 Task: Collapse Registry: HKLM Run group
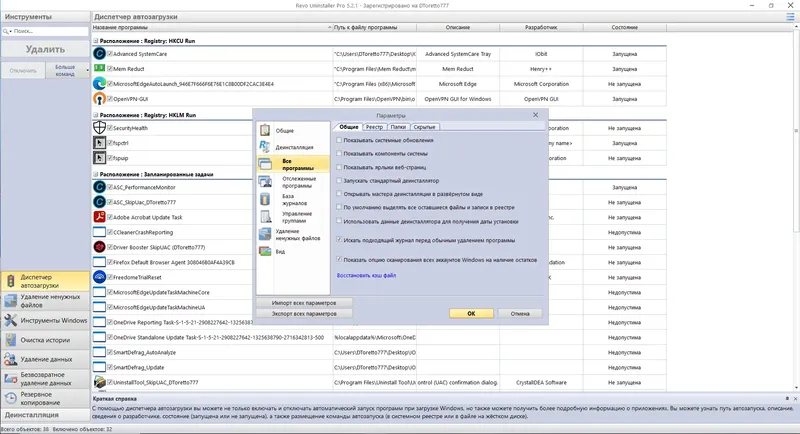[96, 115]
